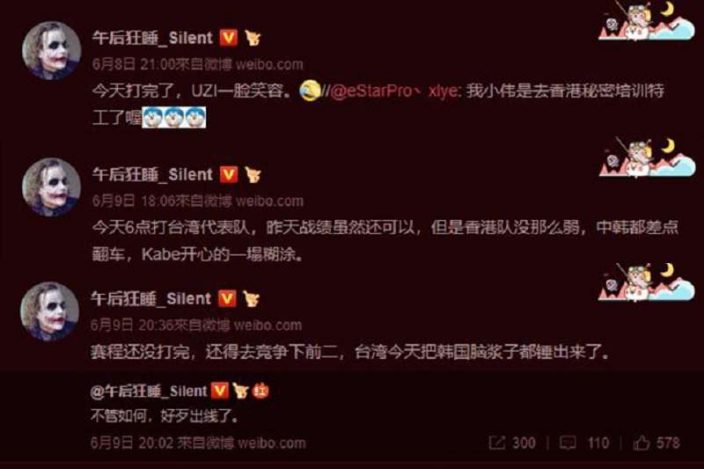704x469 pixels.
Task: Open the Joker avatar on the 18:06 post
Action: click(52, 187)
